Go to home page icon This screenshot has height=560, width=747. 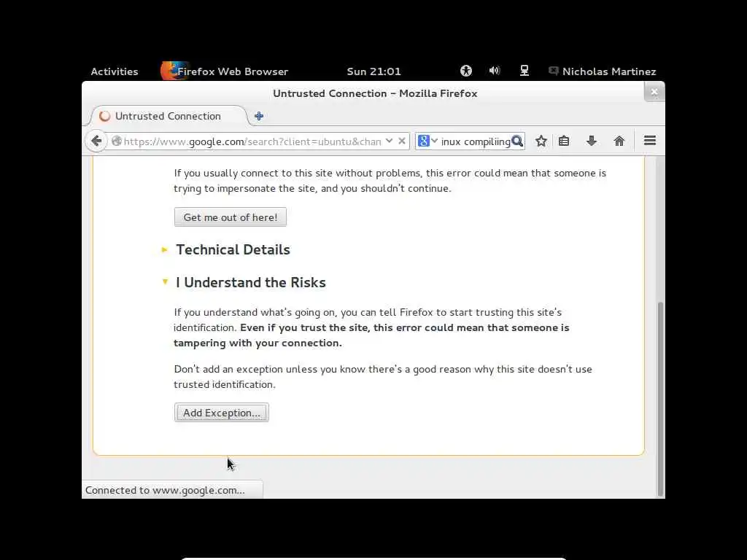[x=619, y=141]
